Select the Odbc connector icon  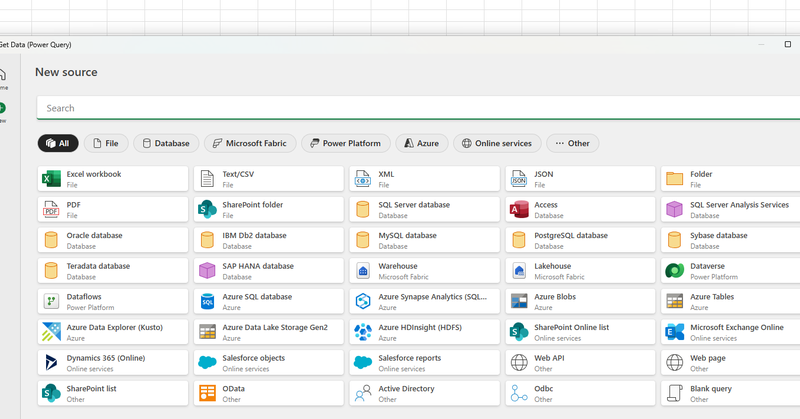519,393
